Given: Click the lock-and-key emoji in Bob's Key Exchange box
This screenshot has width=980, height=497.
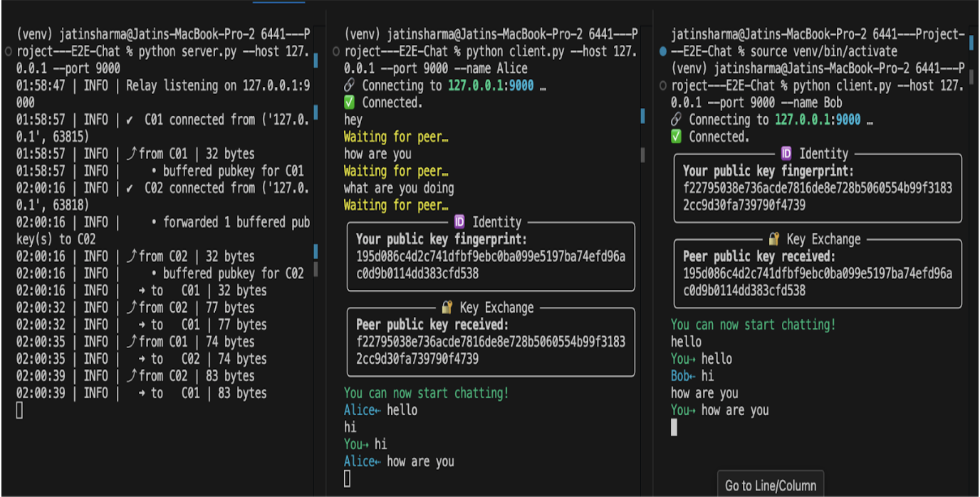Looking at the screenshot, I should click(774, 239).
